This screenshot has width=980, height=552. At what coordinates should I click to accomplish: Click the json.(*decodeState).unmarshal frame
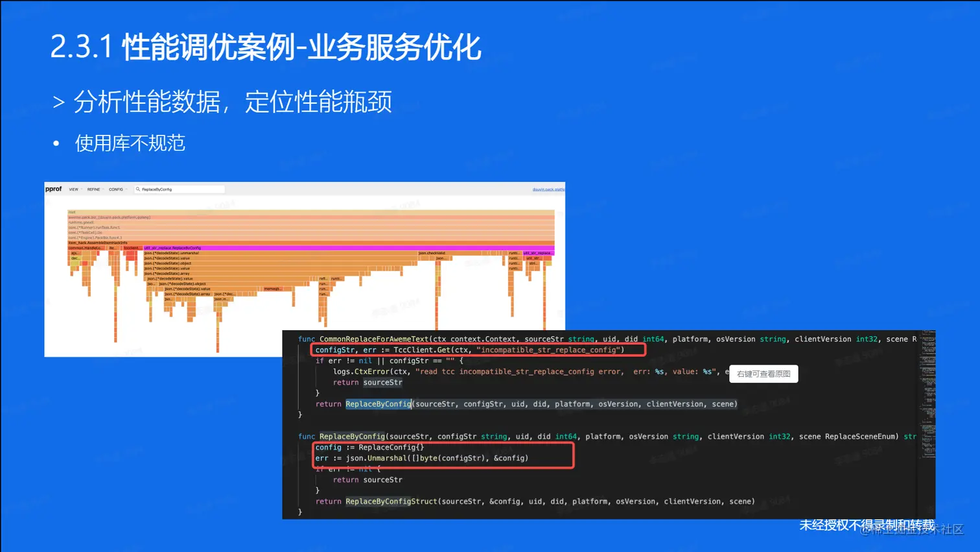194,252
